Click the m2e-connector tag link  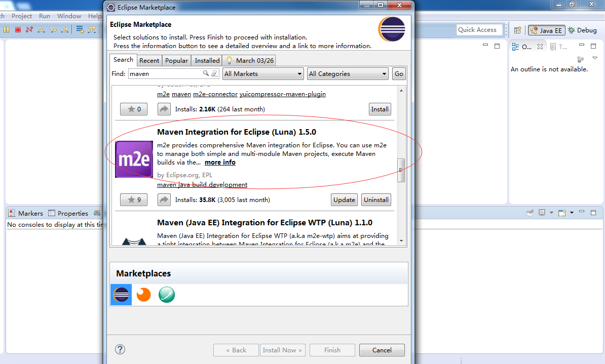(x=215, y=94)
